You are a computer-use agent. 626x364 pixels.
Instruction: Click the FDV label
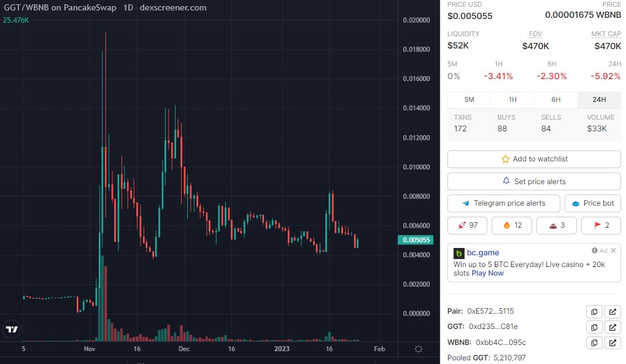535,34
